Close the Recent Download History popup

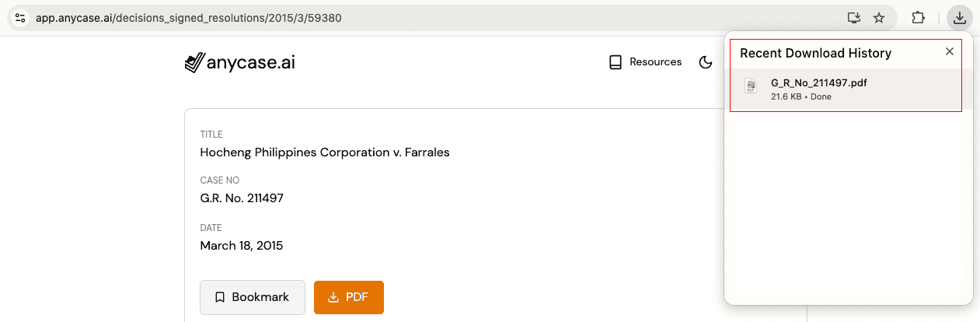pyautogui.click(x=949, y=51)
